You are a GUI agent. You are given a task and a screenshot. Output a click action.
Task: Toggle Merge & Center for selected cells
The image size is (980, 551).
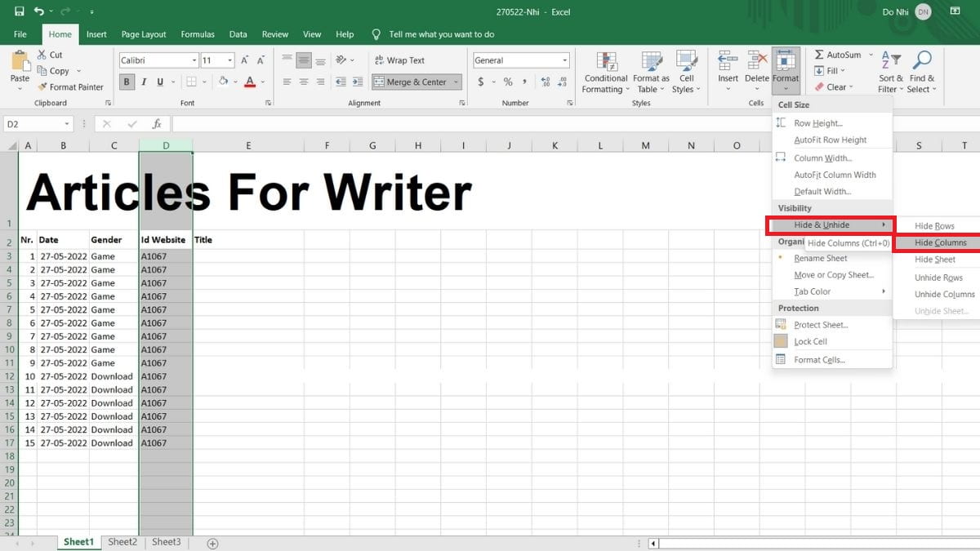411,82
